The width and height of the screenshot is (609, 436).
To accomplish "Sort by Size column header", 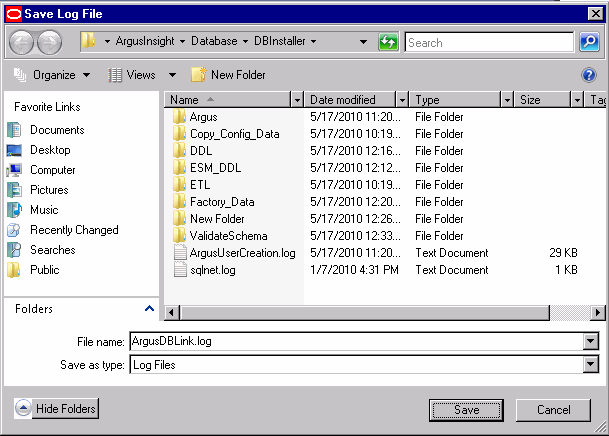I will (x=543, y=100).
